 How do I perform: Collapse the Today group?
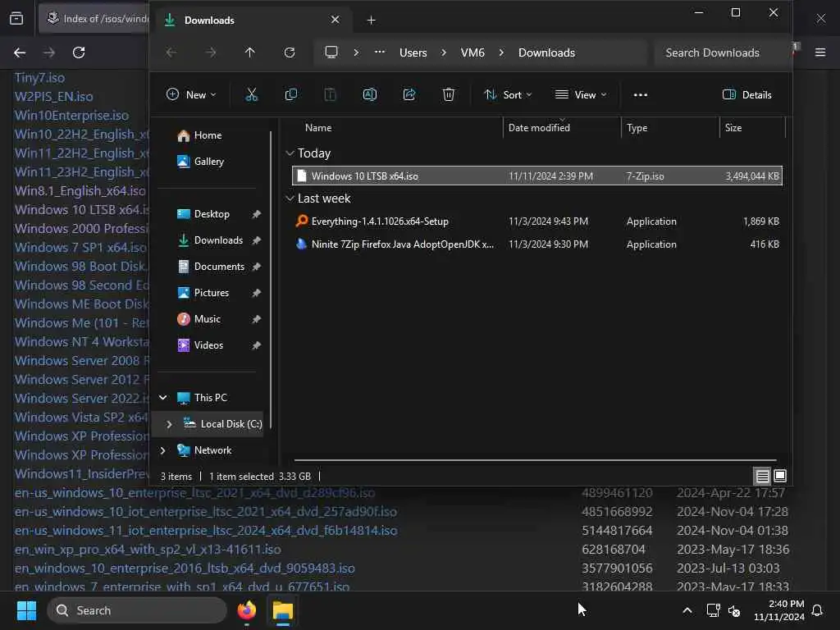[290, 153]
